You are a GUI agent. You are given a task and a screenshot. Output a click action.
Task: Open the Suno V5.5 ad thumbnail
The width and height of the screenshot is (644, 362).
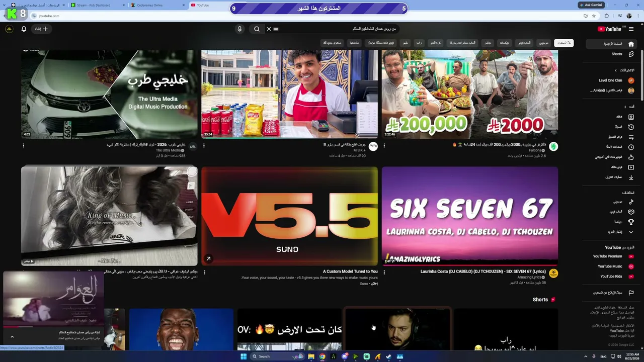point(289,216)
